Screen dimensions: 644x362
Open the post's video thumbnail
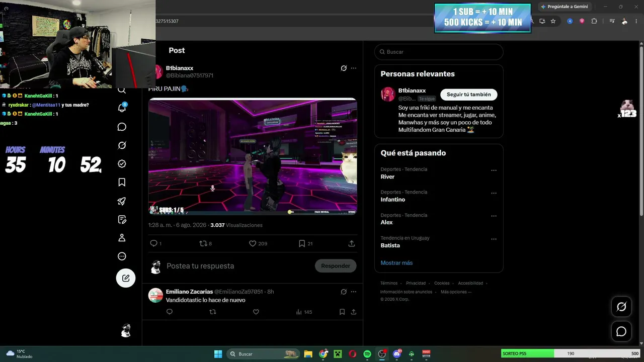[253, 156]
